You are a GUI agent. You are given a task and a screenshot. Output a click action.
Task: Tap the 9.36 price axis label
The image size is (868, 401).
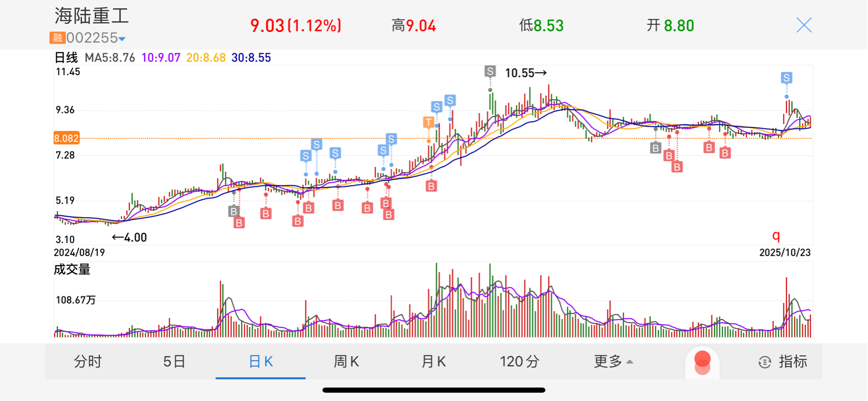point(65,110)
